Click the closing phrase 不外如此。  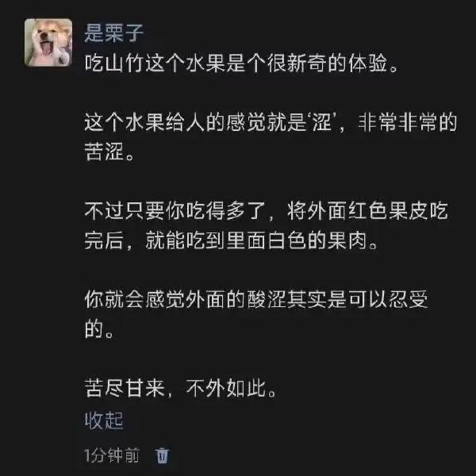[x=231, y=388]
